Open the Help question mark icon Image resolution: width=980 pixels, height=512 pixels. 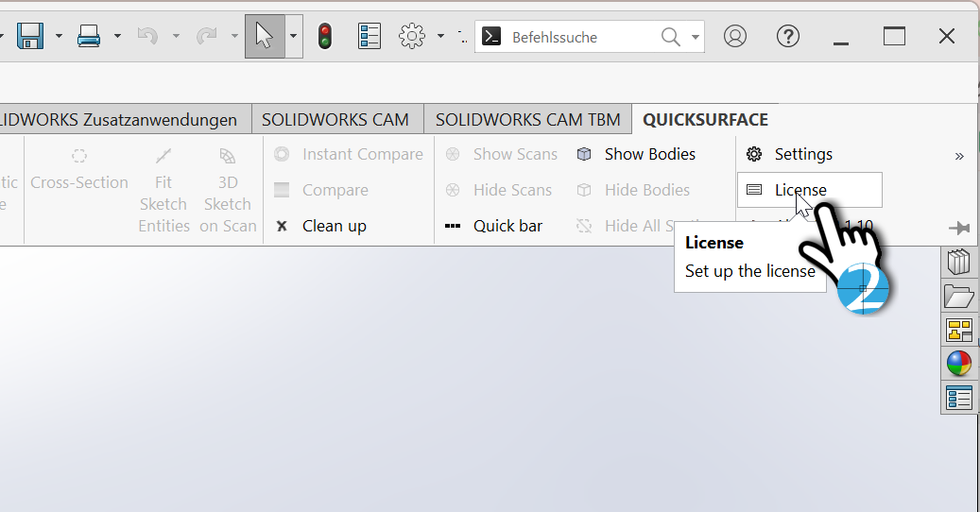point(788,36)
